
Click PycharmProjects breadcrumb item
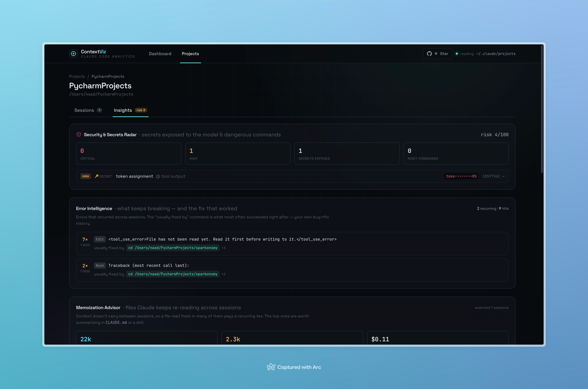click(x=108, y=76)
